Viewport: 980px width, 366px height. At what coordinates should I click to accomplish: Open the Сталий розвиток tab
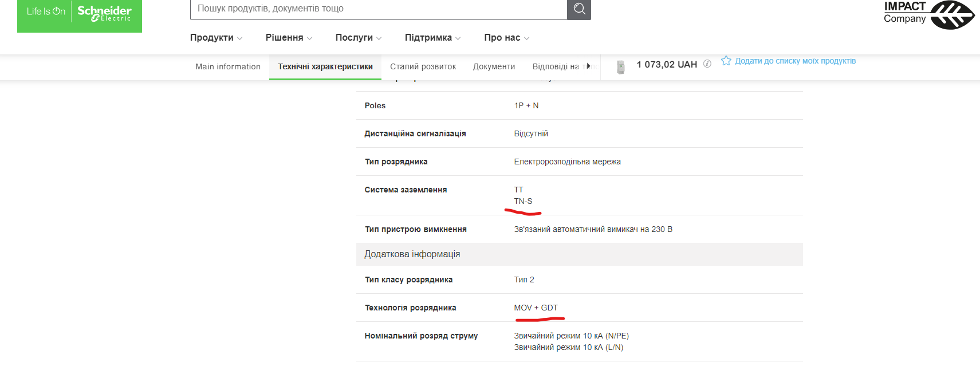(423, 66)
